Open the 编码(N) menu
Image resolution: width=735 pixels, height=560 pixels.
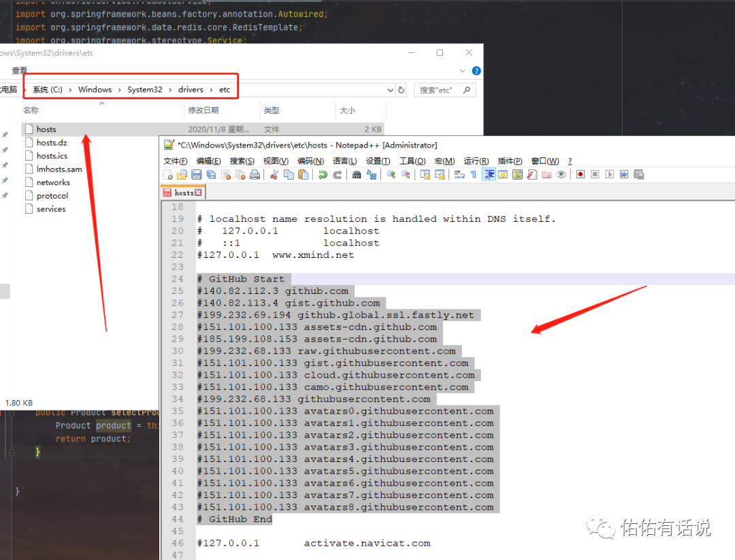[x=311, y=161]
